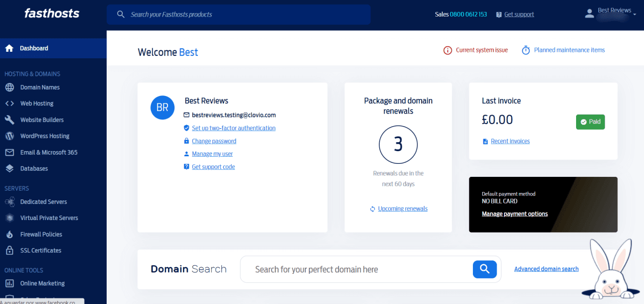This screenshot has height=304, width=644.
Task: Open Dashboard in the sidebar
Action: point(53,48)
